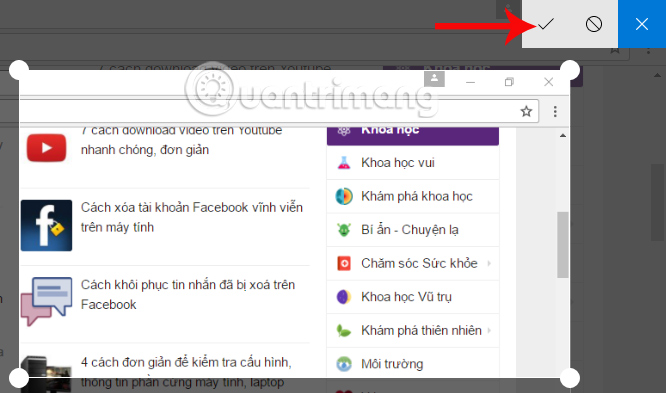
Task: Open article about downloading YouTube videos
Action: pos(181,140)
